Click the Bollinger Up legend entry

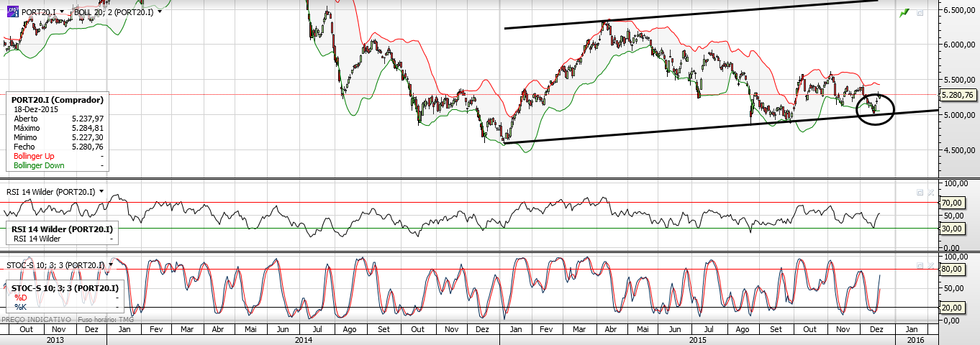pos(34,156)
